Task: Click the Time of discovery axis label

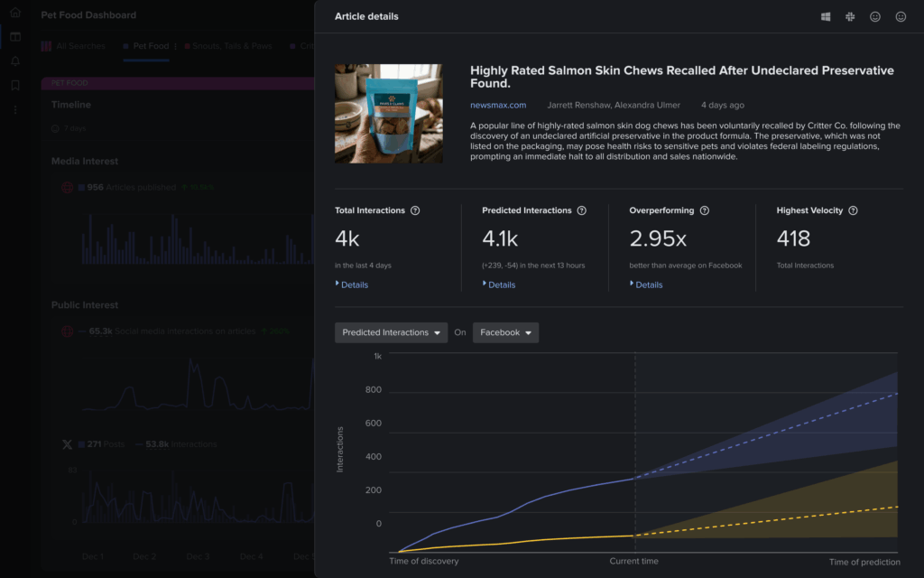Action: coord(424,561)
